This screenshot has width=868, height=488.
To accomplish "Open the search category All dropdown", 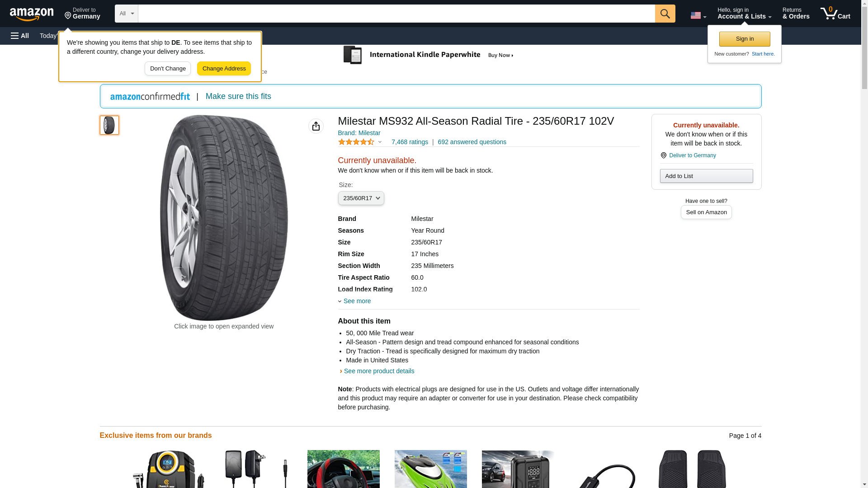I will [126, 14].
